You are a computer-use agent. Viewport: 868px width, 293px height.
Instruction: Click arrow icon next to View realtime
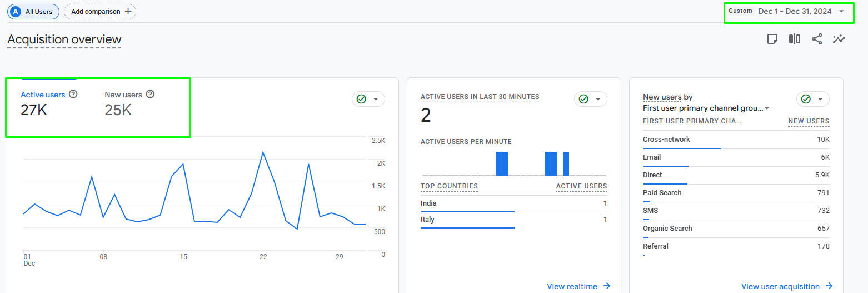tap(607, 286)
